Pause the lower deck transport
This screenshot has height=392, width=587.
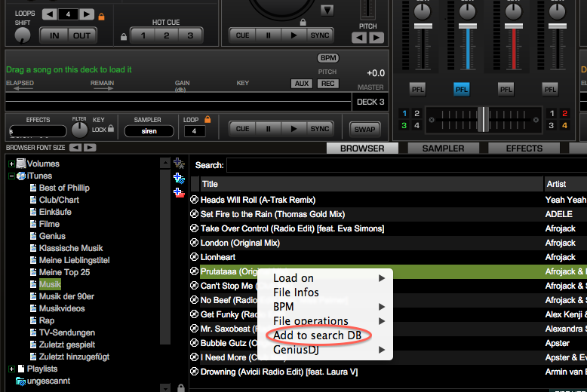click(269, 129)
